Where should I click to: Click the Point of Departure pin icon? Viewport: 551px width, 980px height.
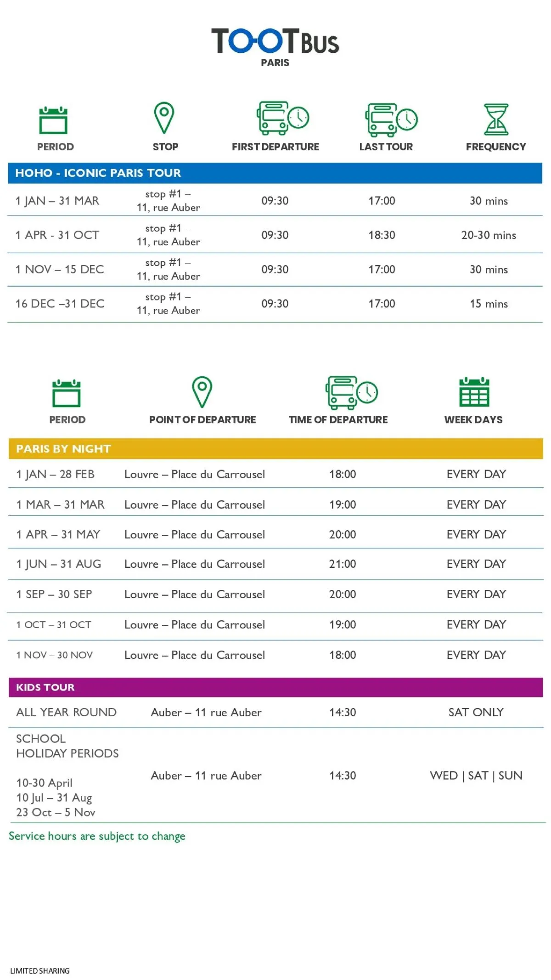click(202, 392)
